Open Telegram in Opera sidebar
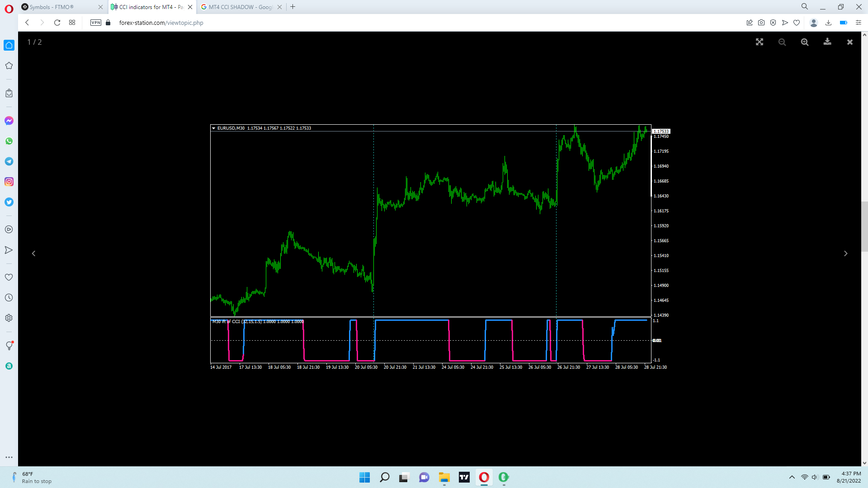Image resolution: width=868 pixels, height=488 pixels. click(x=9, y=161)
